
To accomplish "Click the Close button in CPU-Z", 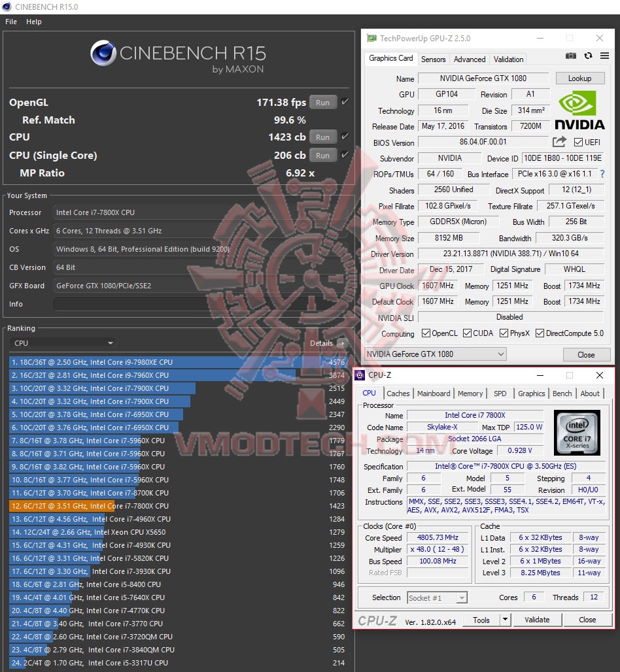I will pos(587,620).
